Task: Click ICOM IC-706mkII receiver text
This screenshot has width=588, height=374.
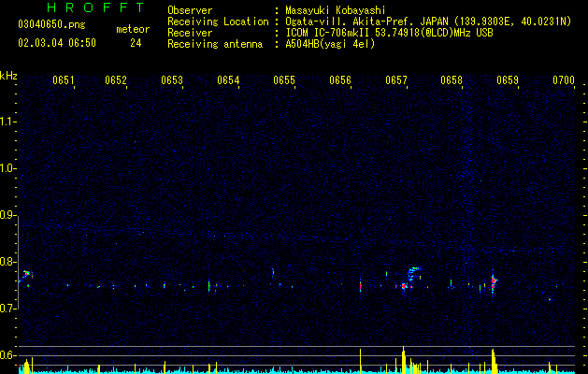Action: 389,33
